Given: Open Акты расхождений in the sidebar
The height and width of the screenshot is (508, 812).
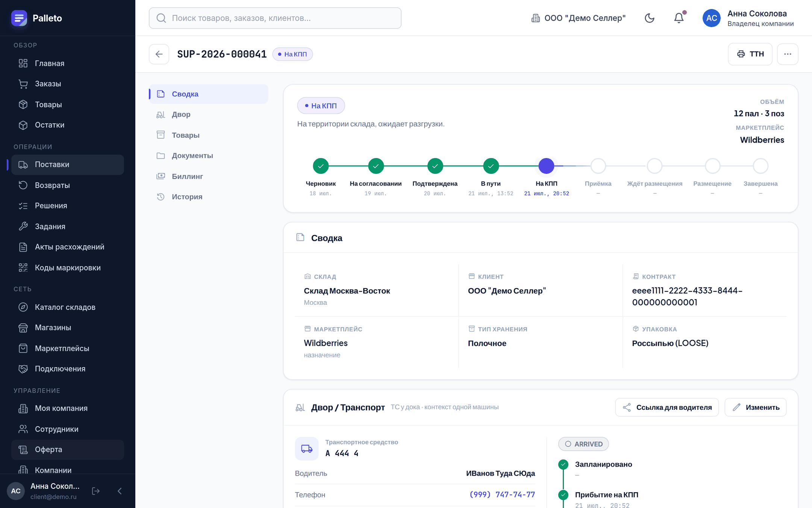Looking at the screenshot, I should (68, 247).
